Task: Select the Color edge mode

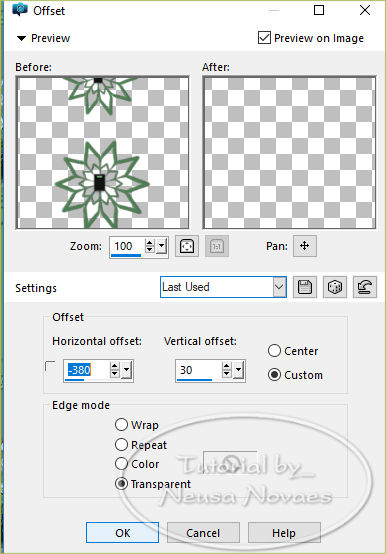Action: (x=121, y=464)
